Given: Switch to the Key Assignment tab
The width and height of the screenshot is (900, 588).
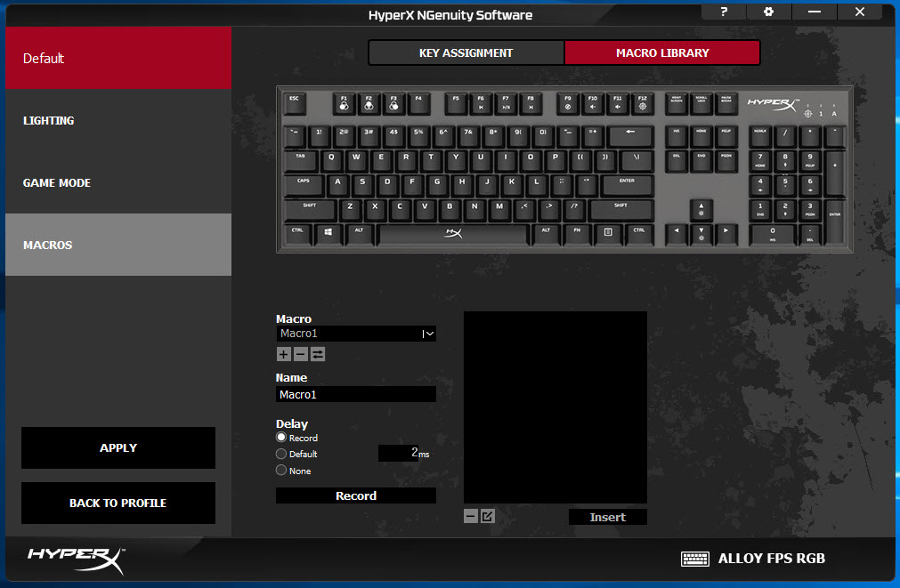Looking at the screenshot, I should 466,52.
